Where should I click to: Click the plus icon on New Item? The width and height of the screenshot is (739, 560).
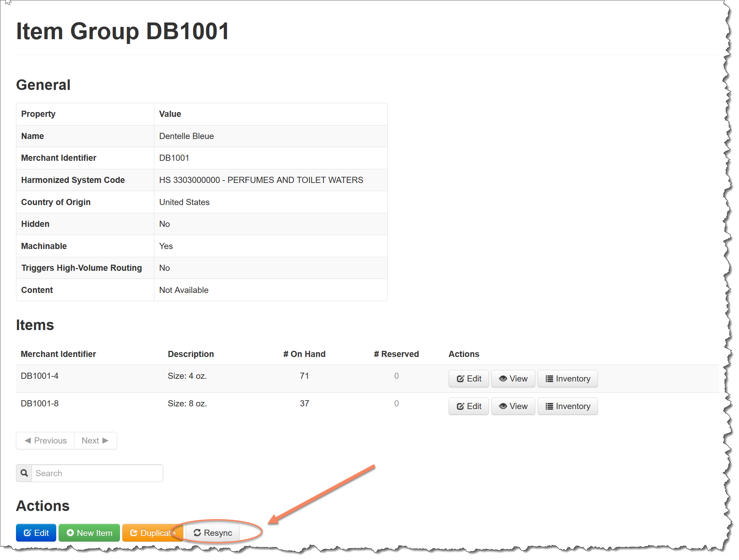click(70, 532)
